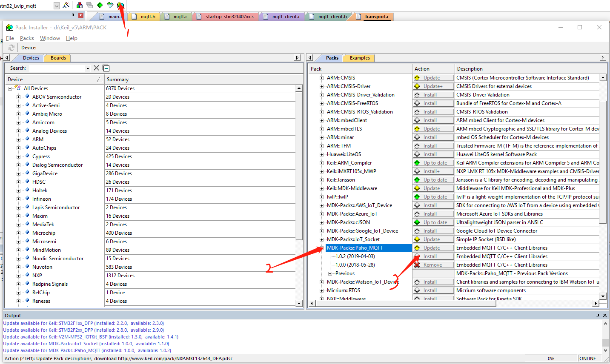Click the batch build windows icon
Screen dimensions: 610x364
[89, 5]
